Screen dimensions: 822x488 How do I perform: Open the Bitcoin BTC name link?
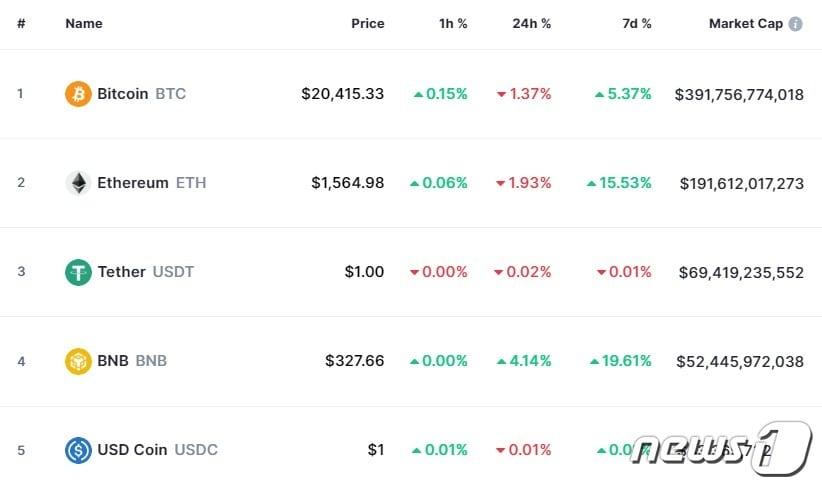[x=141, y=94]
